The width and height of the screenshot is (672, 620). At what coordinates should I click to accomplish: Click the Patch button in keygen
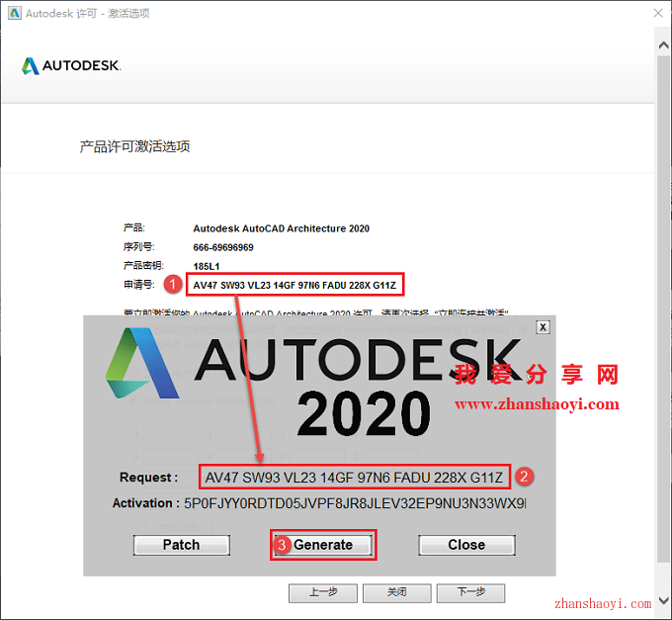[x=182, y=545]
